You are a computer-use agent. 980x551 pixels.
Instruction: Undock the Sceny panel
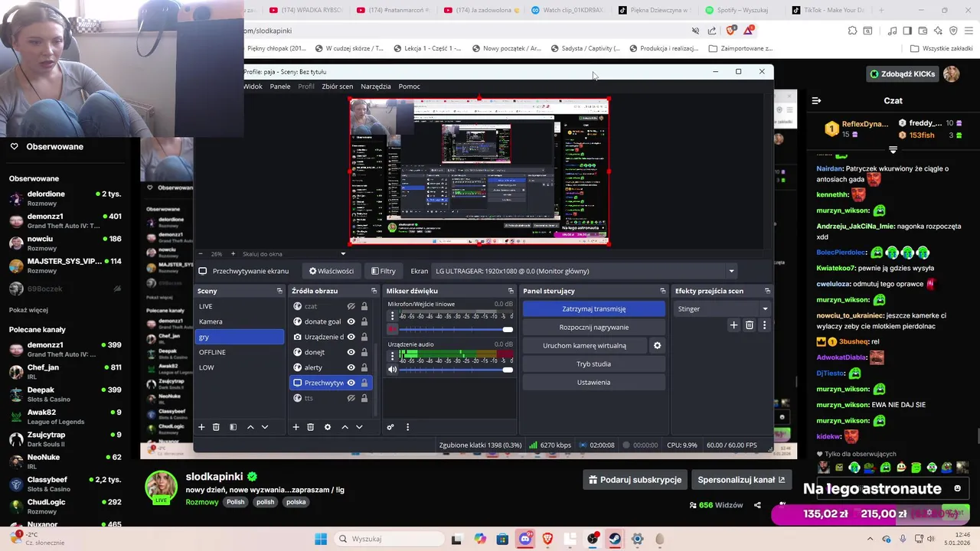pos(279,291)
